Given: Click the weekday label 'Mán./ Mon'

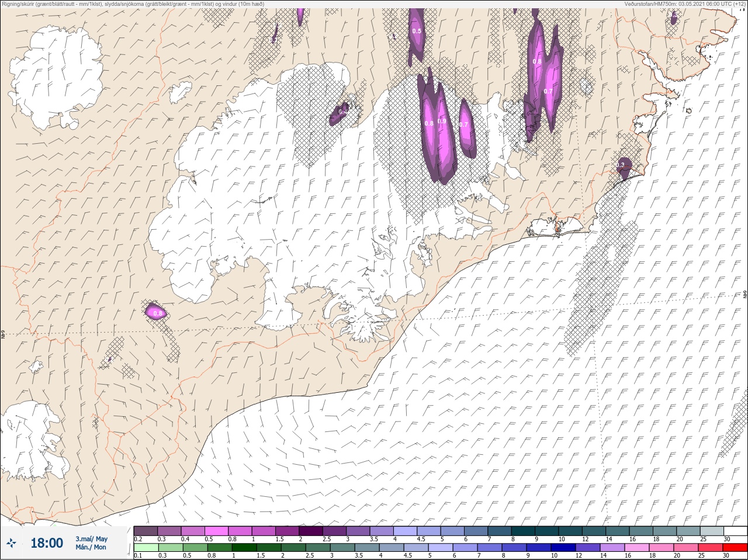Looking at the screenshot, I should pos(91,548).
